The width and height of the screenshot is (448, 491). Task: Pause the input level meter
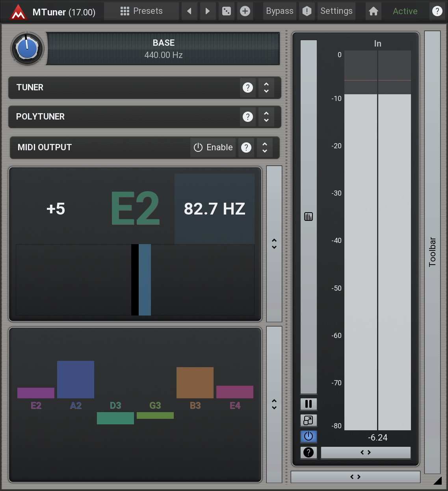pyautogui.click(x=309, y=404)
